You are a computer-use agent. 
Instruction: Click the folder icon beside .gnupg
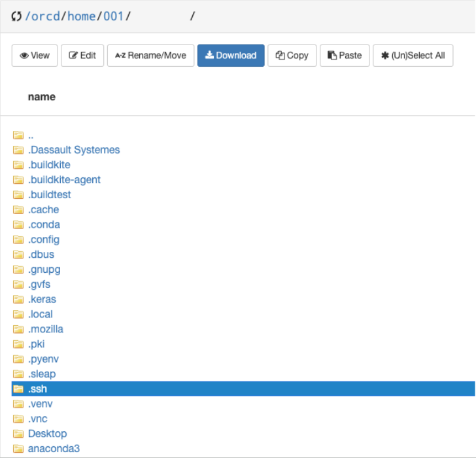click(x=18, y=270)
